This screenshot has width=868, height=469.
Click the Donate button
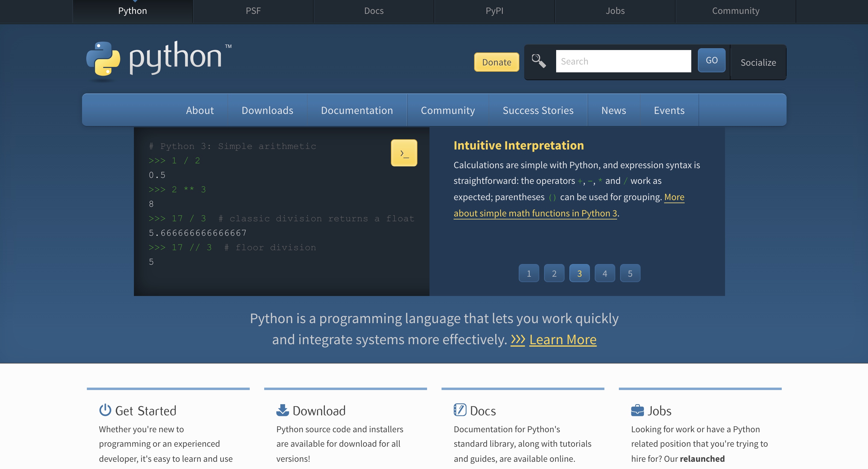pos(496,61)
